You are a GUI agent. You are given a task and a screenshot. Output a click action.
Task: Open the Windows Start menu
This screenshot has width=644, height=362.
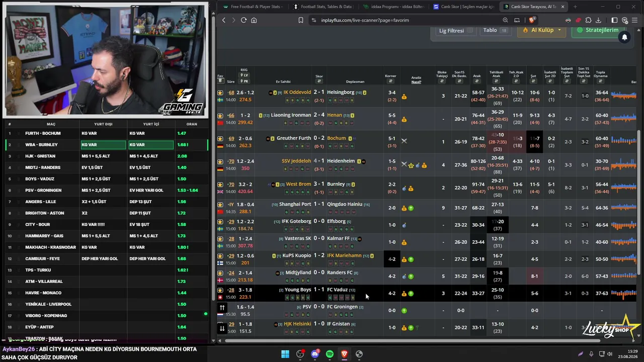[285, 354]
